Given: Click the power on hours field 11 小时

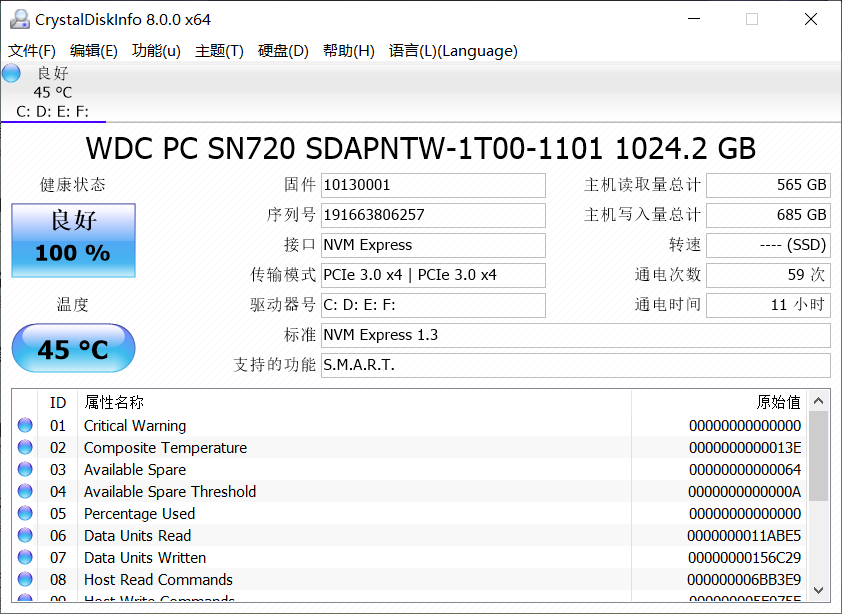Looking at the screenshot, I should 768,306.
